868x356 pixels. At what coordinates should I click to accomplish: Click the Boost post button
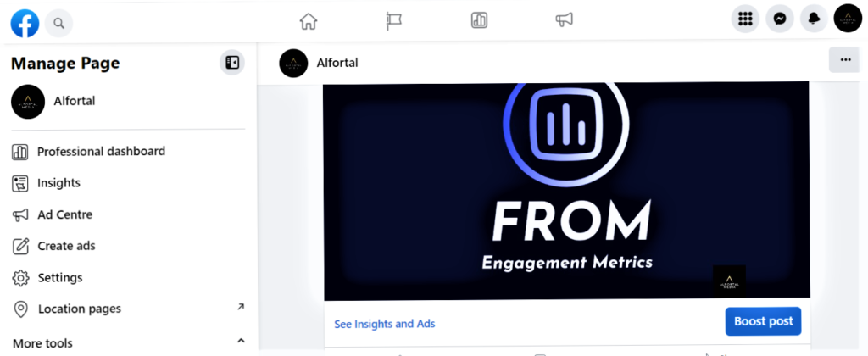764,321
